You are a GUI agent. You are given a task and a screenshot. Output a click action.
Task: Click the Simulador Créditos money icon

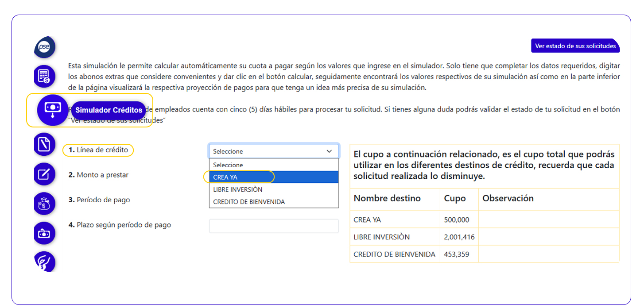tap(53, 110)
